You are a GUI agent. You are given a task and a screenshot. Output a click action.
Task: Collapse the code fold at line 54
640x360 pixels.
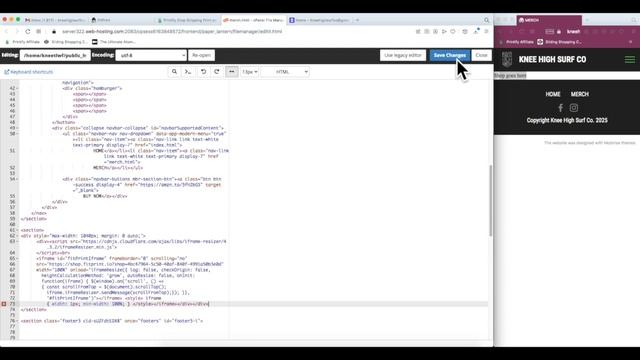pos(17,179)
